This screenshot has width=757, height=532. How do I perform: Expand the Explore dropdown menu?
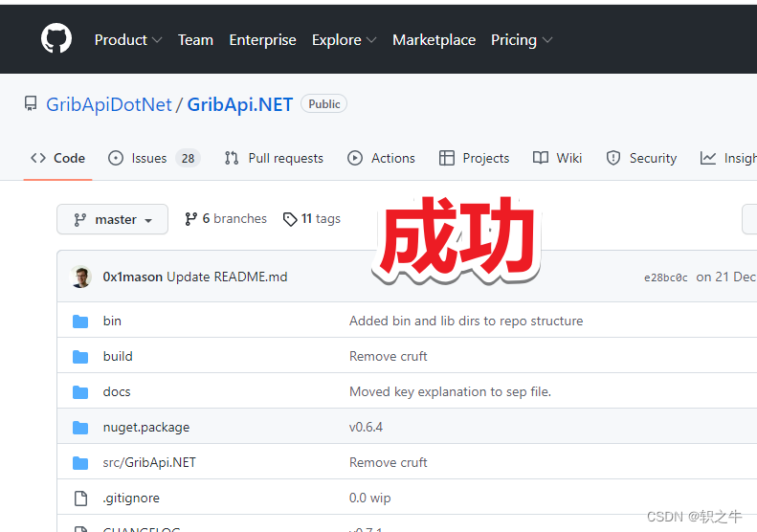tap(345, 40)
